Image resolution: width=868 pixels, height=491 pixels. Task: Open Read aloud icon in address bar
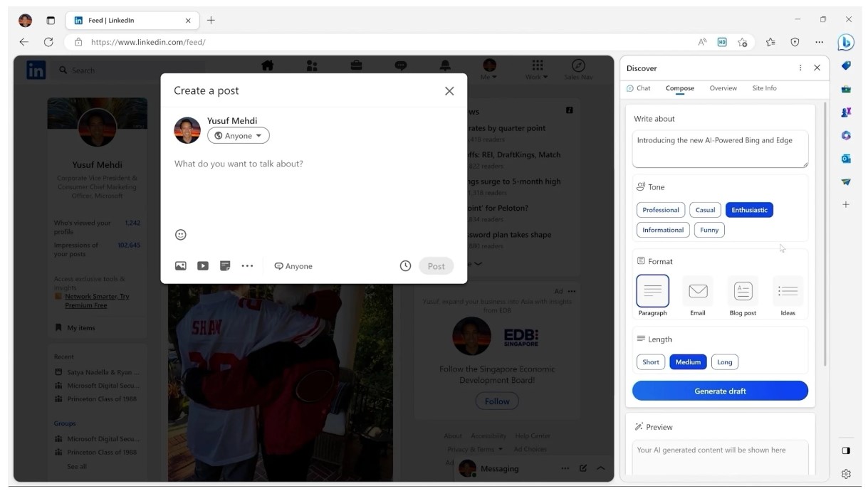[703, 42]
